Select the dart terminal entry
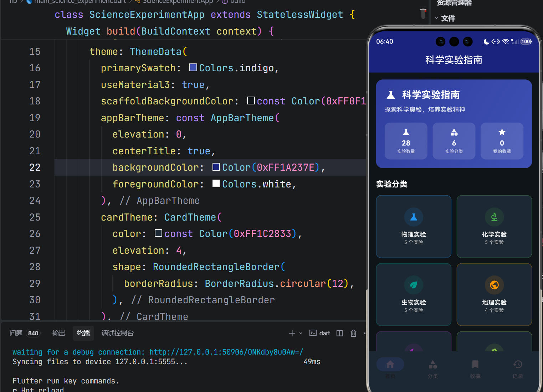The height and width of the screenshot is (392, 543). 320,333
